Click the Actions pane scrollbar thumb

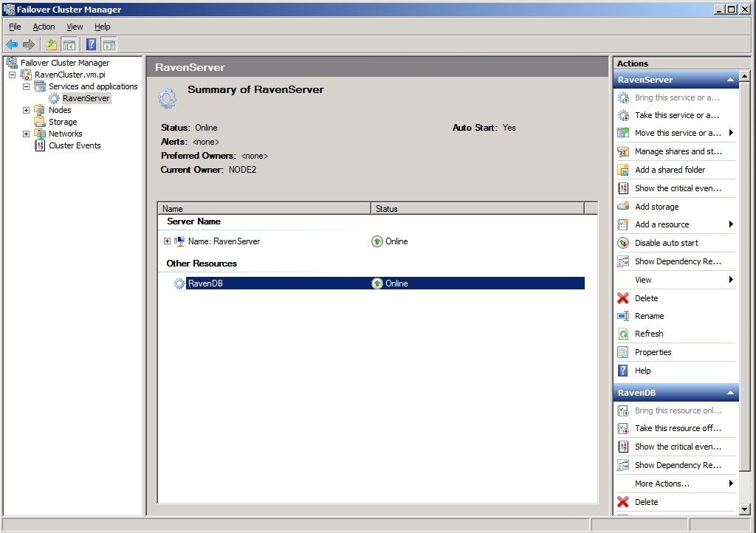pos(744,276)
